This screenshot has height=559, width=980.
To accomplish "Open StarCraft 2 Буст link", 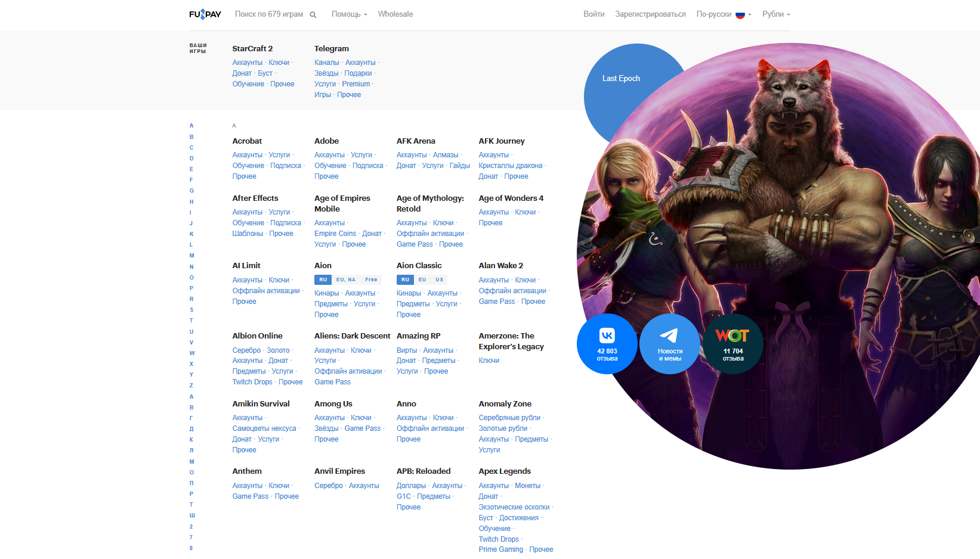I will 265,73.
